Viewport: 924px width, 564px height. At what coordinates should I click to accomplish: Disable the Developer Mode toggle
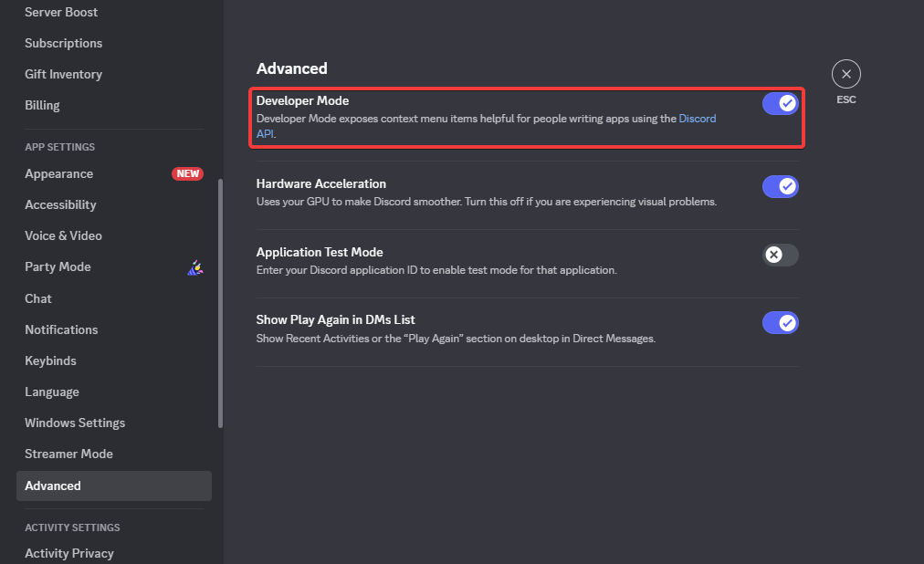pos(781,104)
